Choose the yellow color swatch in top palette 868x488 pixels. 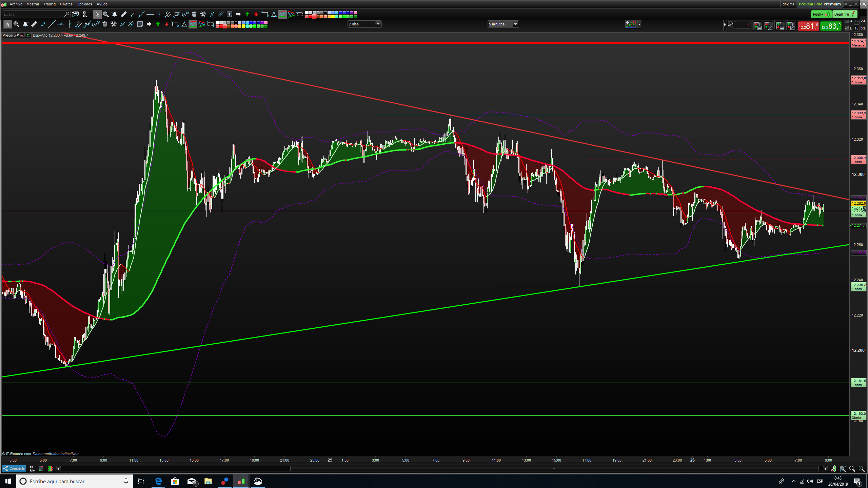click(x=333, y=16)
